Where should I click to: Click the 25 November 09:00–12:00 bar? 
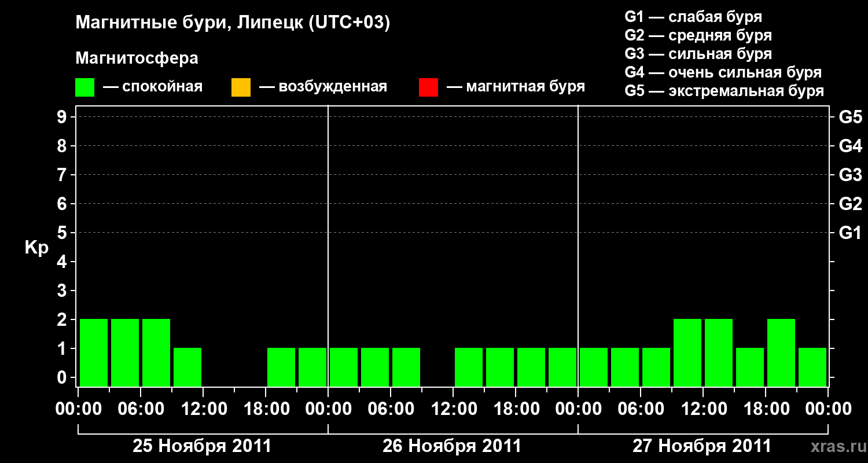click(x=187, y=367)
